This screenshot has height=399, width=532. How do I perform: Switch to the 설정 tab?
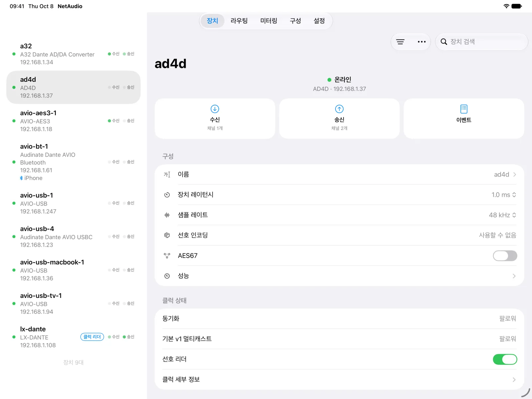coord(319,21)
